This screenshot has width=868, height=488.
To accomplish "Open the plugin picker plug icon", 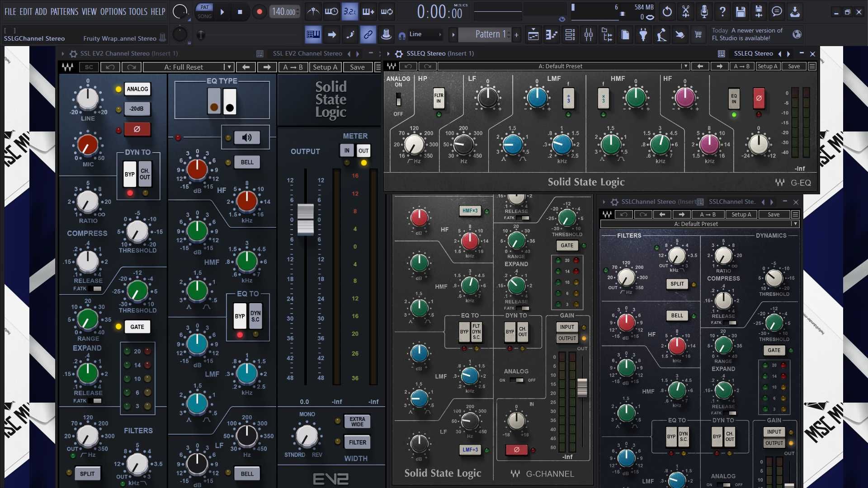I will pyautogui.click(x=643, y=34).
